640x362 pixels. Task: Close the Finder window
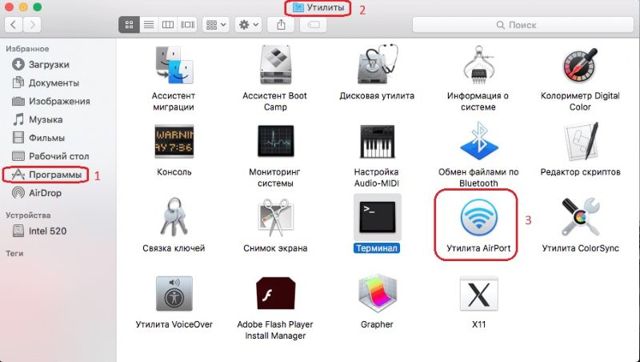(x=9, y=7)
